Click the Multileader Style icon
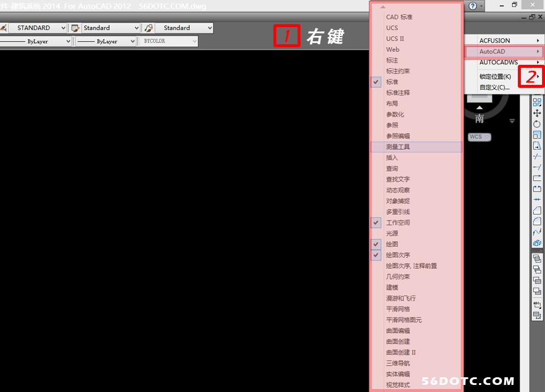 coord(149,28)
